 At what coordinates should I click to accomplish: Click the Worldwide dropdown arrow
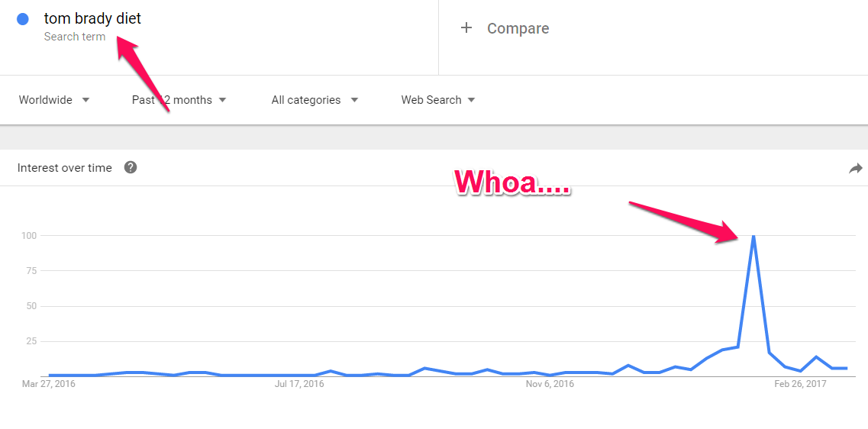tap(86, 100)
